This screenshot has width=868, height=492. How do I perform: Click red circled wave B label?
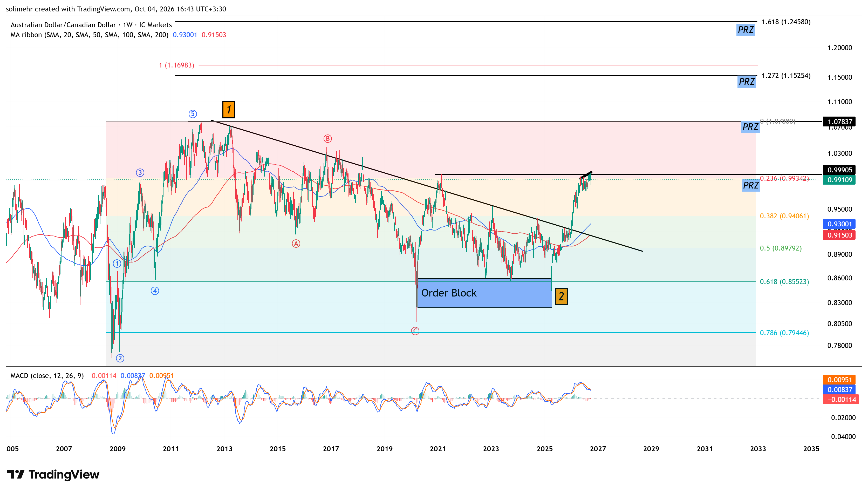tap(327, 139)
